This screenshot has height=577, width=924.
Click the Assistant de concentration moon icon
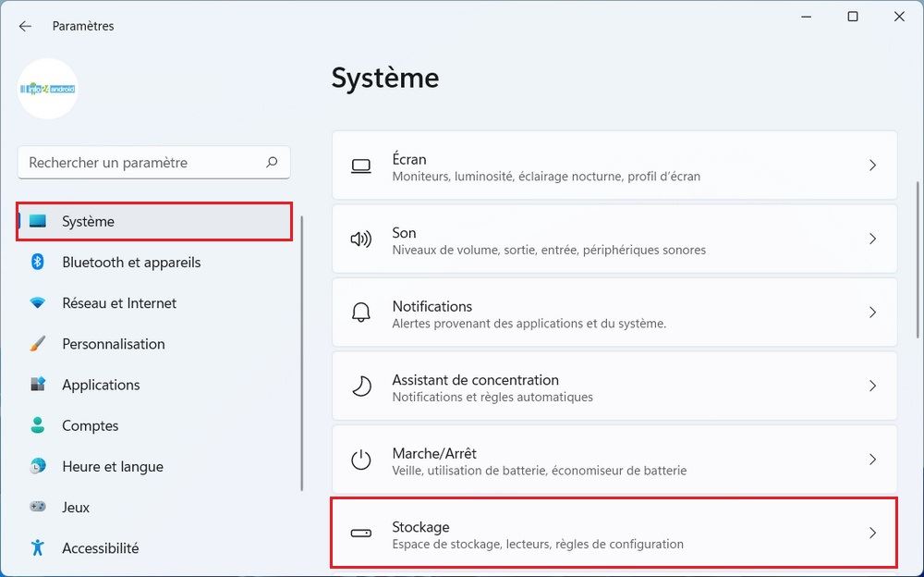click(x=361, y=386)
